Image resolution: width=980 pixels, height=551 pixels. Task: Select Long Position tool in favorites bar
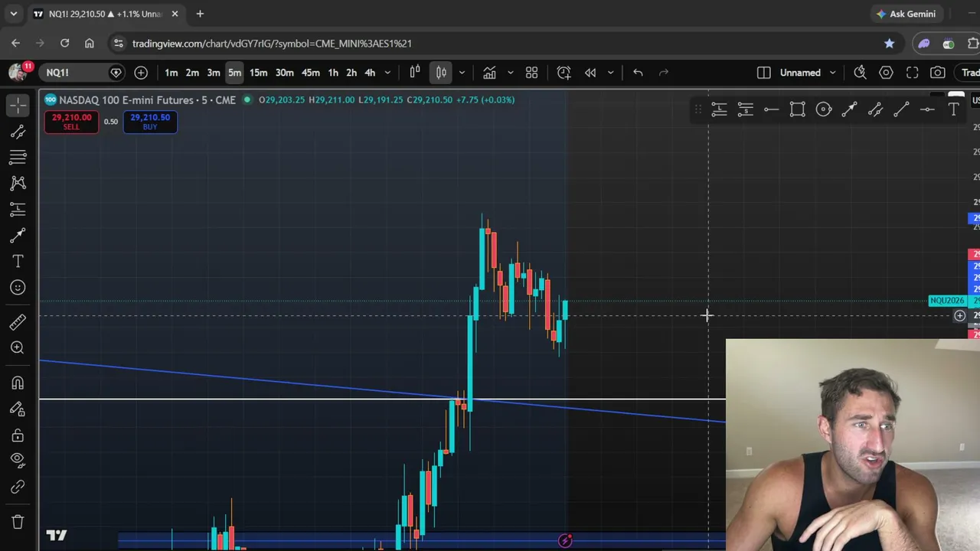[719, 110]
